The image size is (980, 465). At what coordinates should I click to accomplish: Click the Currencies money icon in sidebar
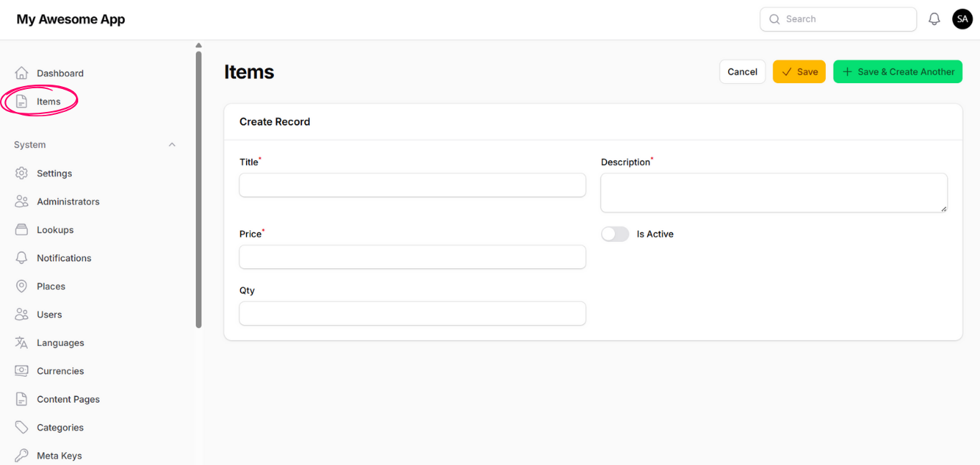pyautogui.click(x=22, y=371)
